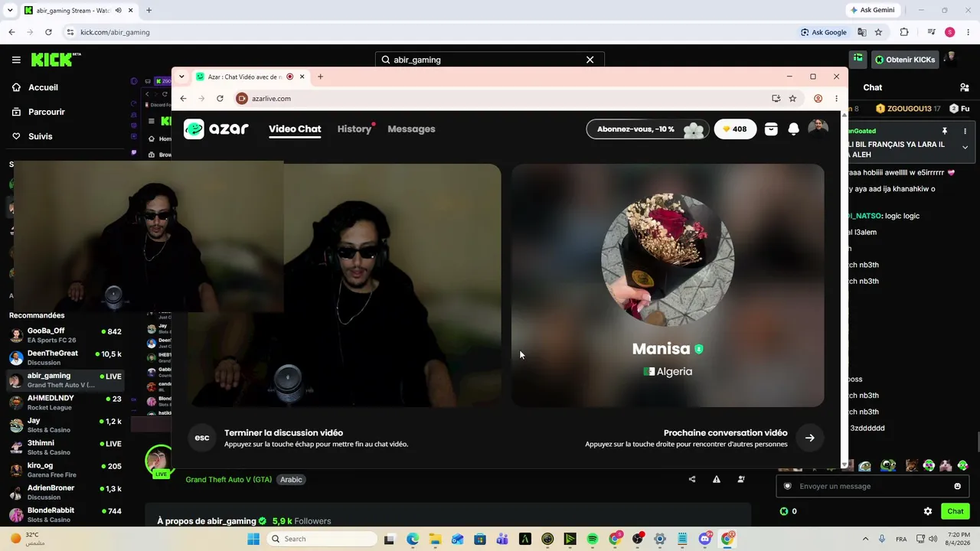Click Obtenir KICKs button
The image size is (980, 551).
pyautogui.click(x=905, y=60)
